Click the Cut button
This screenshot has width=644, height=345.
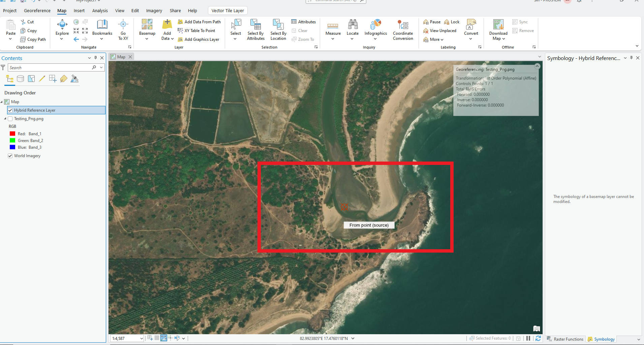27,22
